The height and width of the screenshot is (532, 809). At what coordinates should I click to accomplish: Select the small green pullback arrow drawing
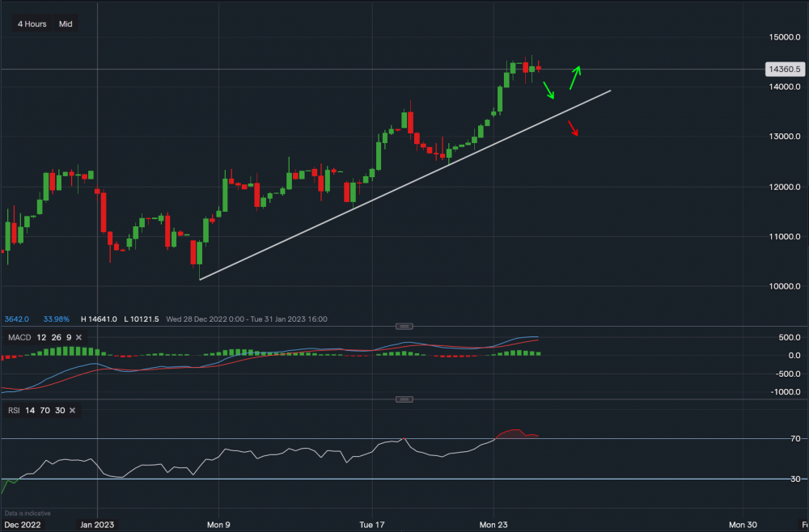click(x=549, y=90)
